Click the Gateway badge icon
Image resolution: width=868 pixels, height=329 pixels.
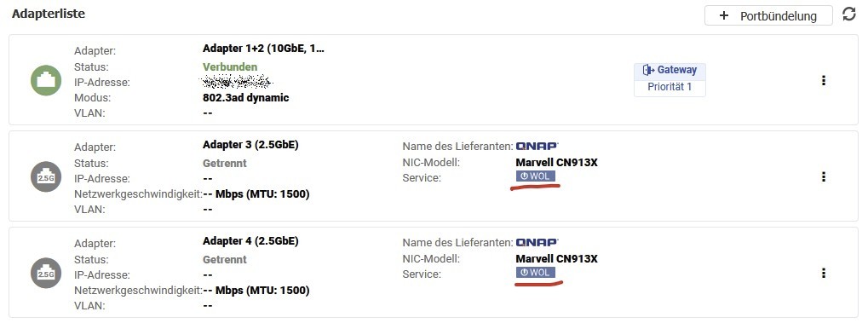coord(647,70)
